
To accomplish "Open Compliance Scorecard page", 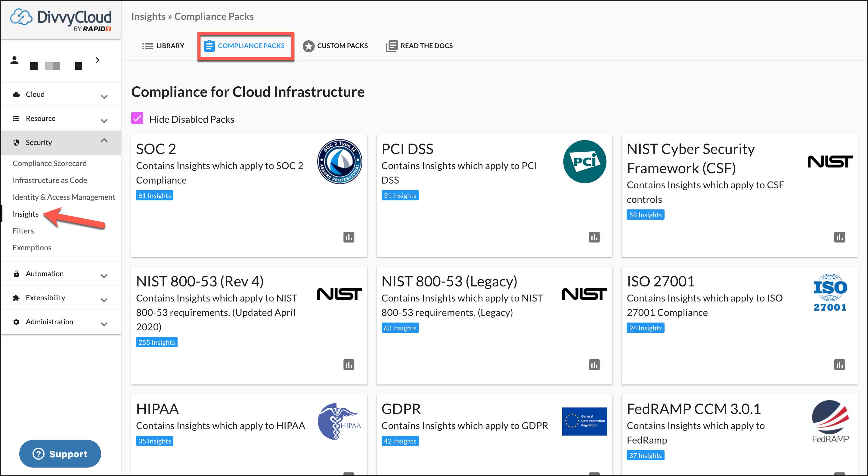I will pyautogui.click(x=50, y=163).
